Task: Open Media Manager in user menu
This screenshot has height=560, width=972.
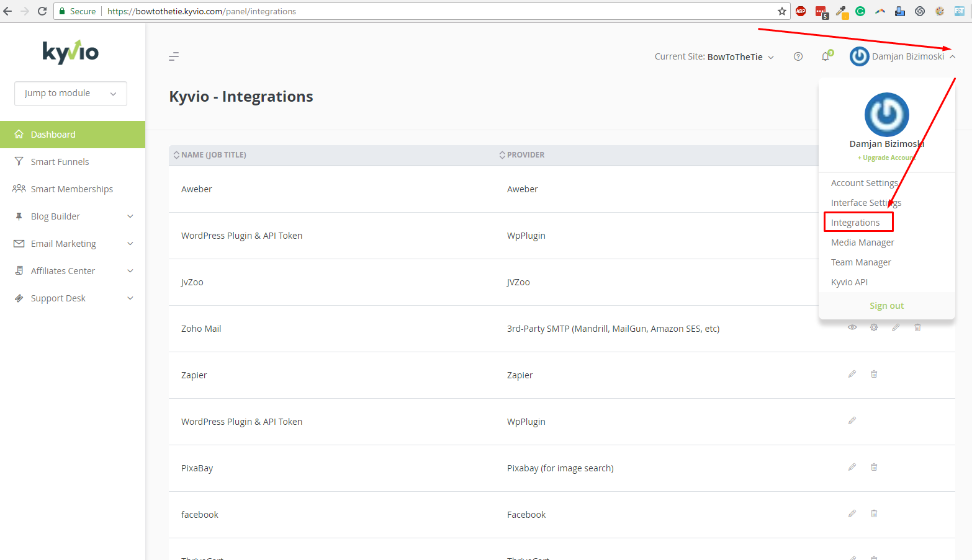Action: 863,242
